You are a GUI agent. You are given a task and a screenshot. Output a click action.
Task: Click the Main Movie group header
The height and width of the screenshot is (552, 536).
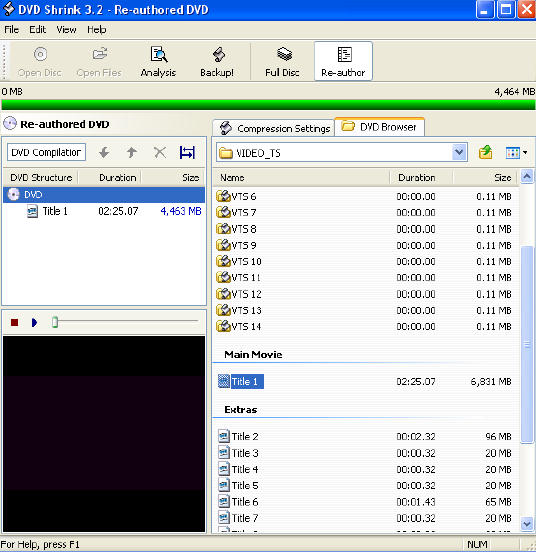253,355
